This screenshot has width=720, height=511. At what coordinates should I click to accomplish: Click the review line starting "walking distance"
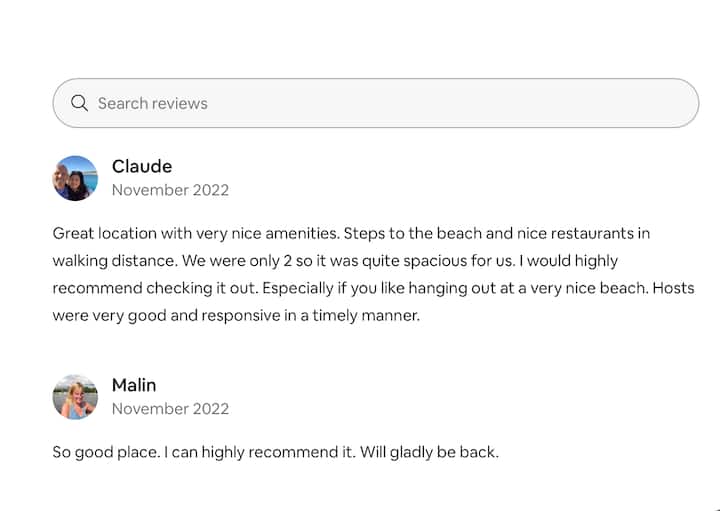click(x=335, y=261)
